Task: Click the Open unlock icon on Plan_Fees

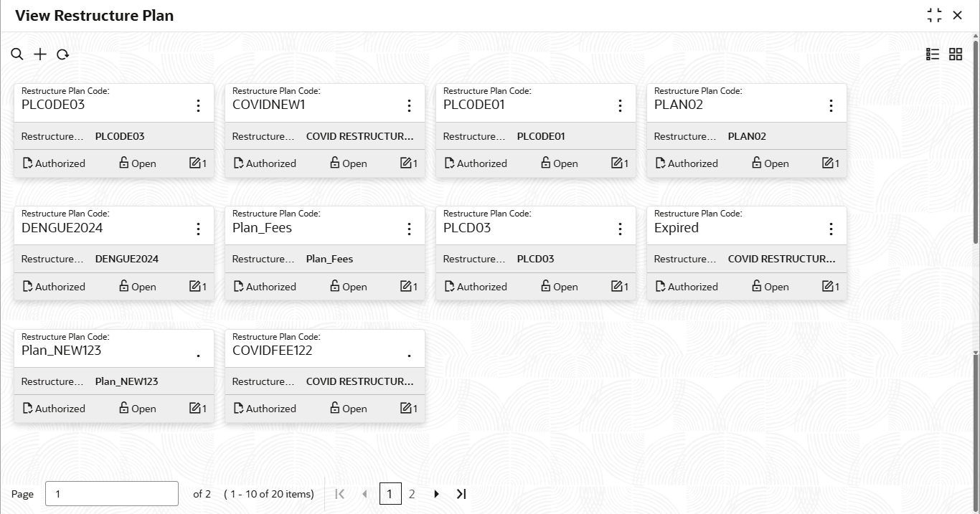Action: pyautogui.click(x=334, y=286)
